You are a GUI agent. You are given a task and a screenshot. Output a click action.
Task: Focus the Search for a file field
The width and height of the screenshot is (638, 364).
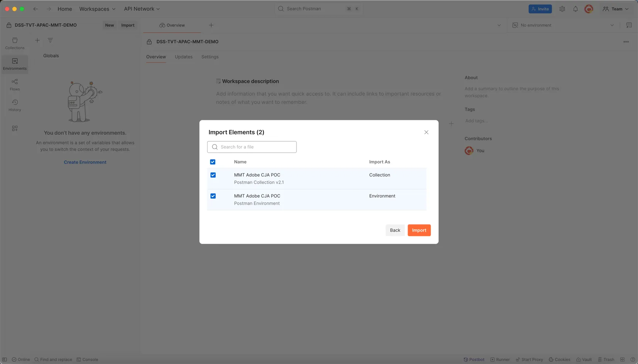(x=252, y=147)
